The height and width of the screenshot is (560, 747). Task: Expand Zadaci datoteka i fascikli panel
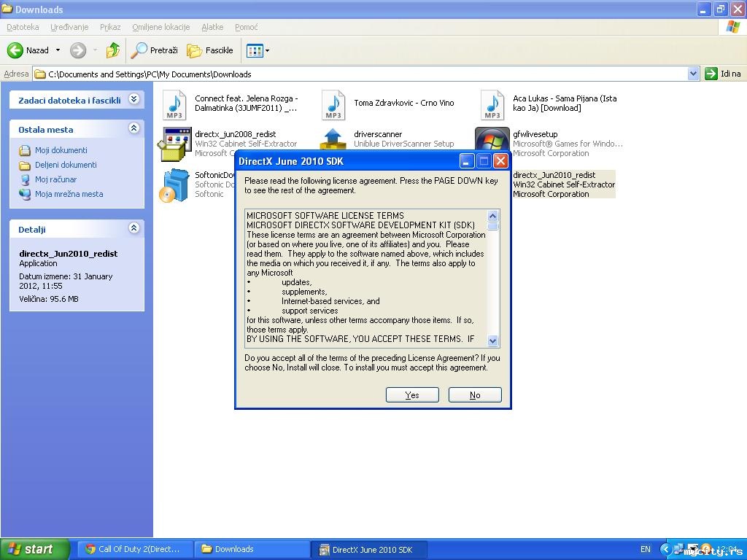point(134,99)
